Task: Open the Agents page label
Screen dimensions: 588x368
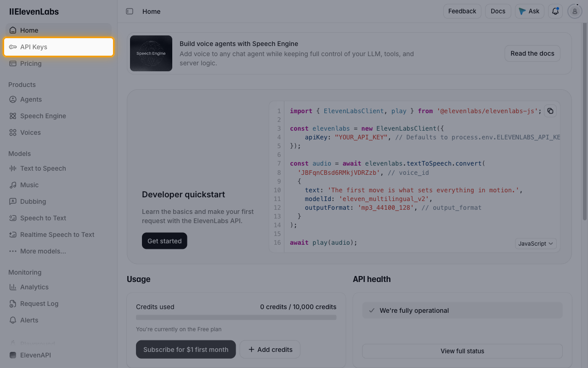Action: 31,99
